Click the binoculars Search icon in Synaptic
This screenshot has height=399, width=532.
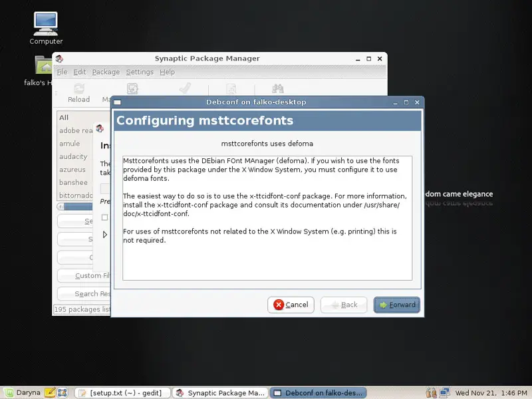click(278, 88)
